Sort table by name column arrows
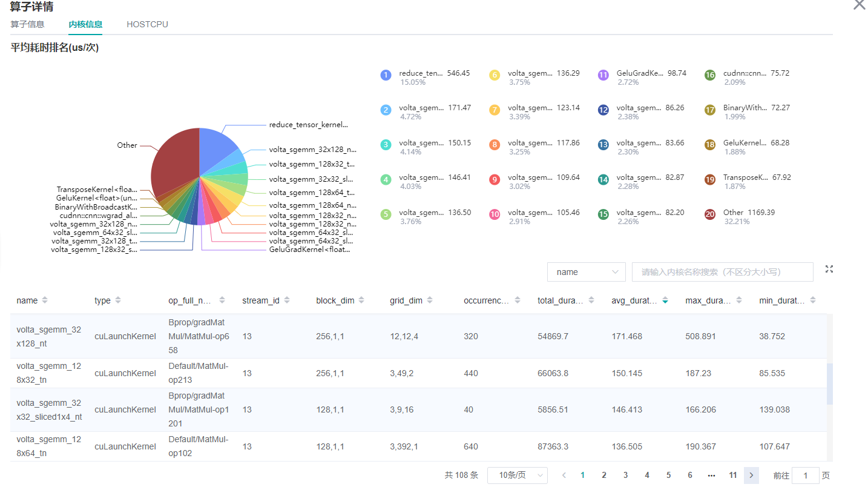The height and width of the screenshot is (487, 868). [45, 300]
